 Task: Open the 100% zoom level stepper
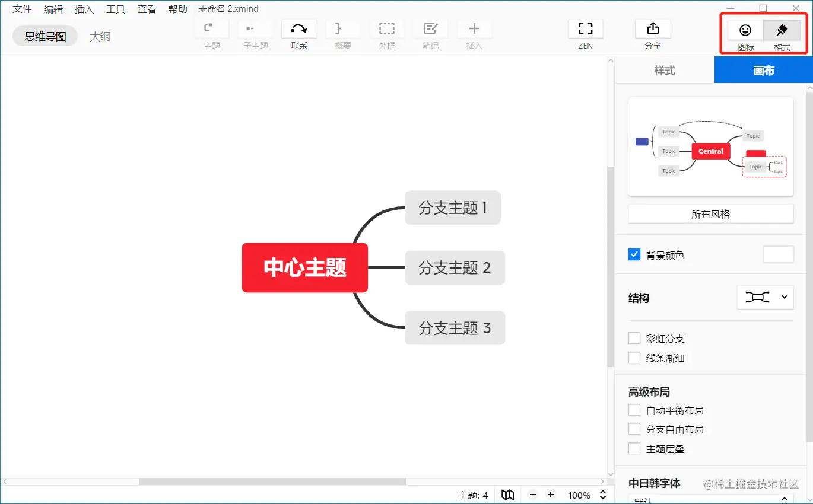point(603,495)
